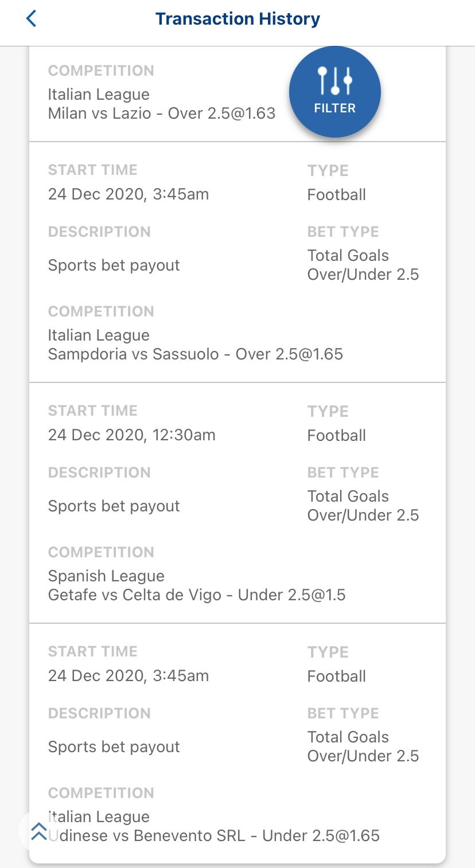Tap Sports bet payout in Sampdoria card

tap(114, 265)
